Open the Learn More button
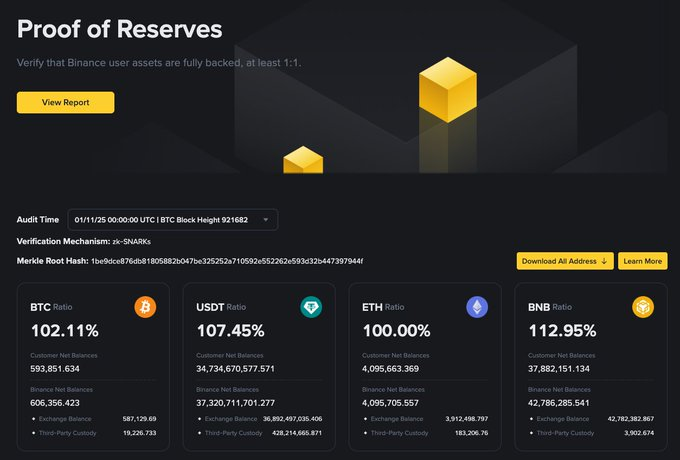Image resolution: width=680 pixels, height=460 pixels. click(x=642, y=261)
